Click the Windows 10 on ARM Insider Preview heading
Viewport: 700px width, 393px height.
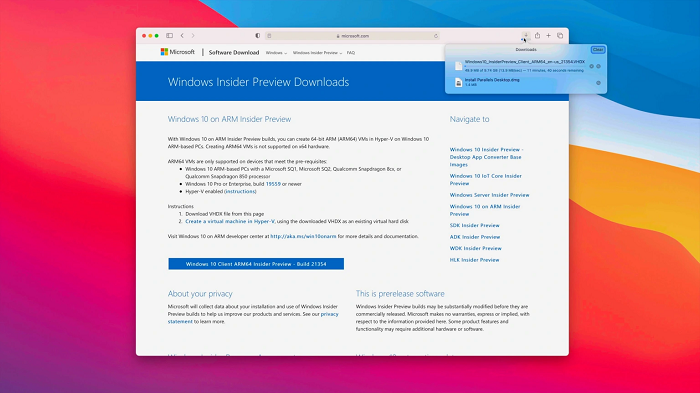click(229, 119)
